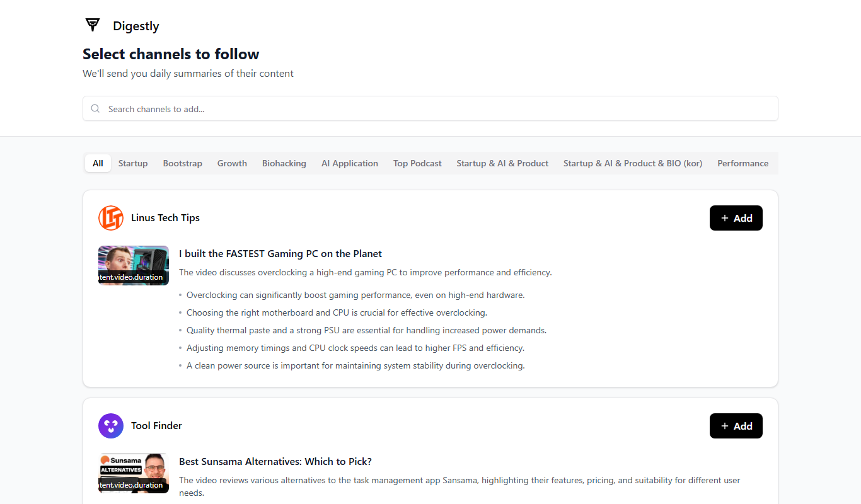
Task: Focus the Search channels to add field
Action: pyautogui.click(x=430, y=108)
